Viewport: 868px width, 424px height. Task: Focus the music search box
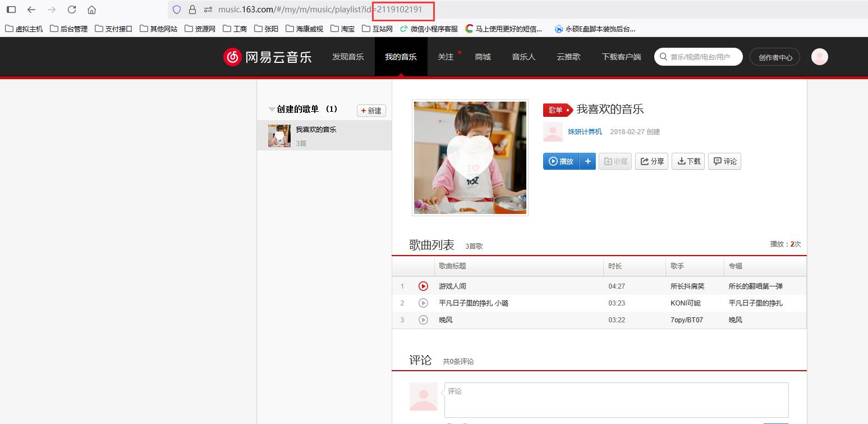coord(700,57)
